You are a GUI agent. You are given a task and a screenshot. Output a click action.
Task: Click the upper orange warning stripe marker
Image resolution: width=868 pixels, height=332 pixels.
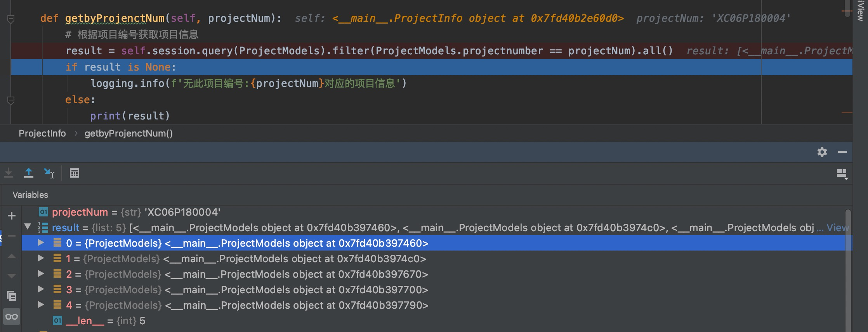847,11
